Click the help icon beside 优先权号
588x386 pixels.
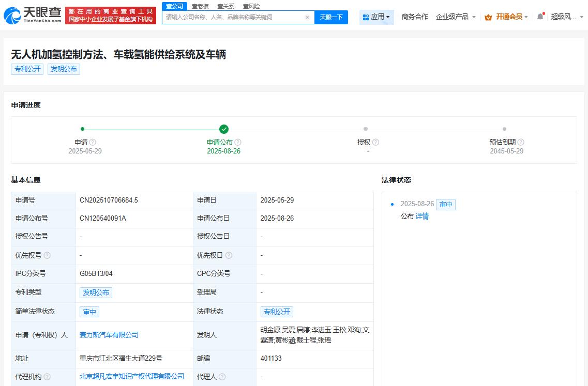47,255
